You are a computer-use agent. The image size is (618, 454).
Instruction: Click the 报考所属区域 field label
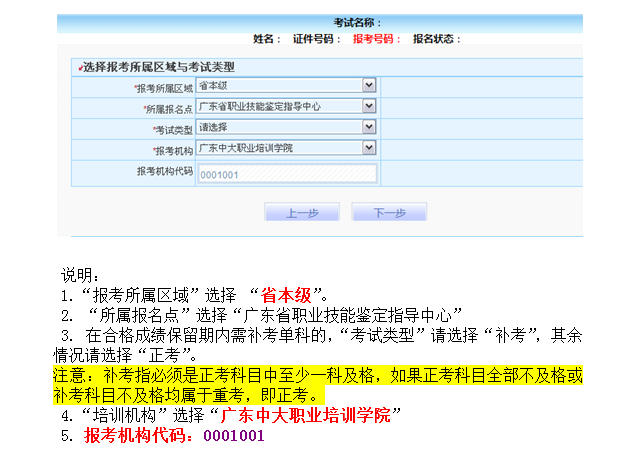pyautogui.click(x=164, y=88)
